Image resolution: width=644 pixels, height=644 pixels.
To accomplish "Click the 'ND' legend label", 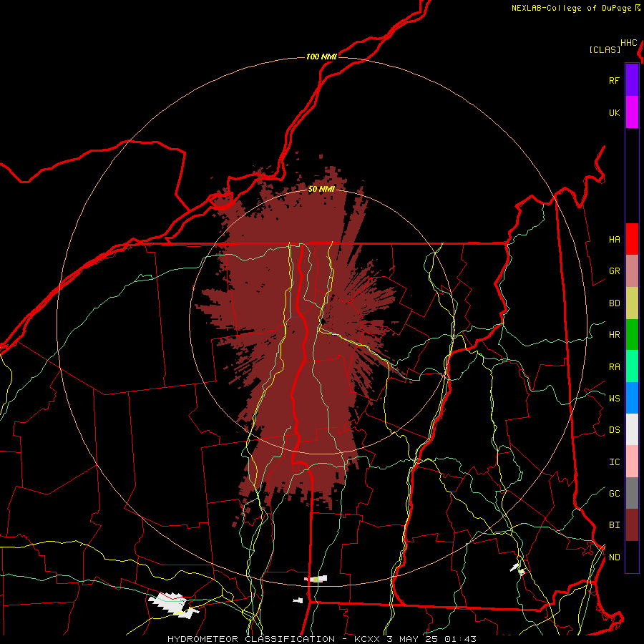I will click(x=614, y=557).
